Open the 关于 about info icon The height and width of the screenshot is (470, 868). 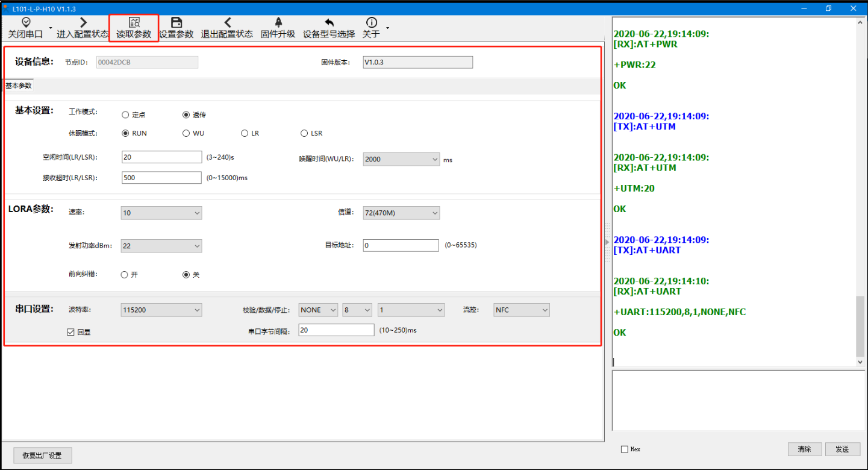tap(371, 23)
